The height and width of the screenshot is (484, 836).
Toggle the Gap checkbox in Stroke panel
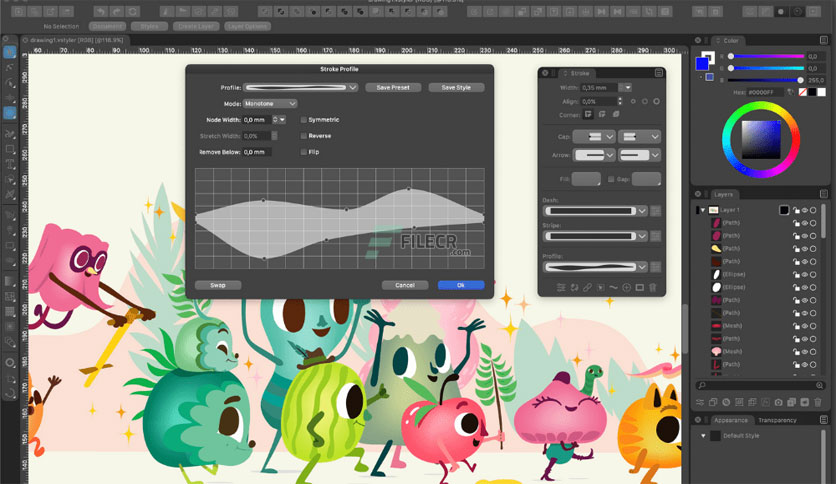[x=611, y=179]
